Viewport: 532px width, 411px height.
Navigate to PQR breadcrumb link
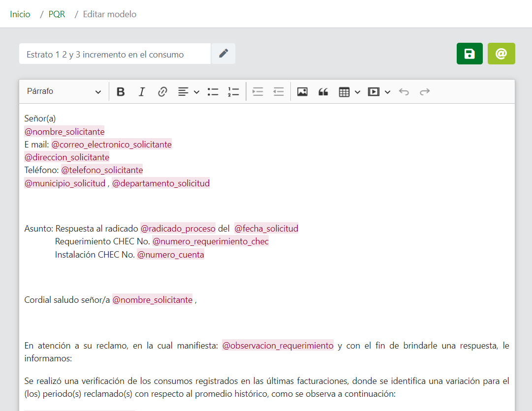pos(57,14)
